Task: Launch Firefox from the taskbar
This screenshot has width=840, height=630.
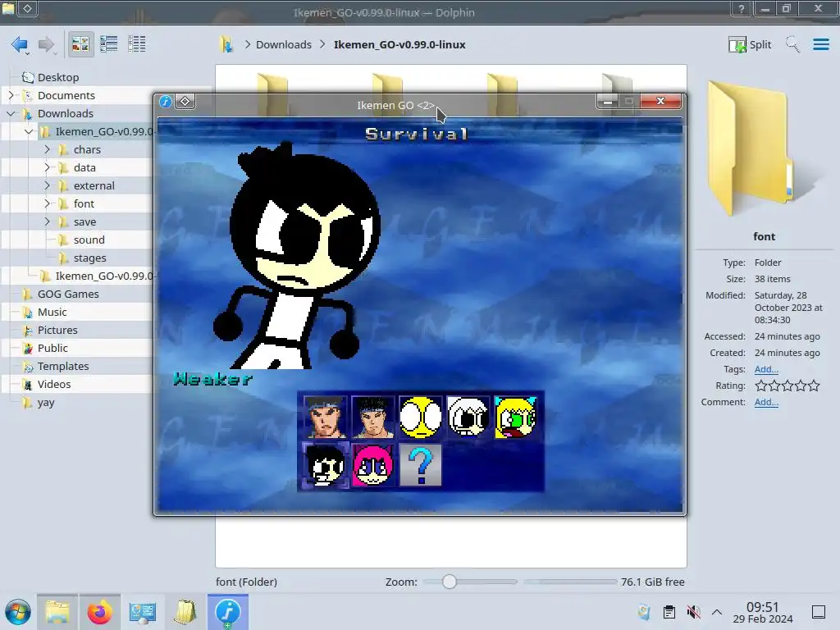Action: [99, 612]
